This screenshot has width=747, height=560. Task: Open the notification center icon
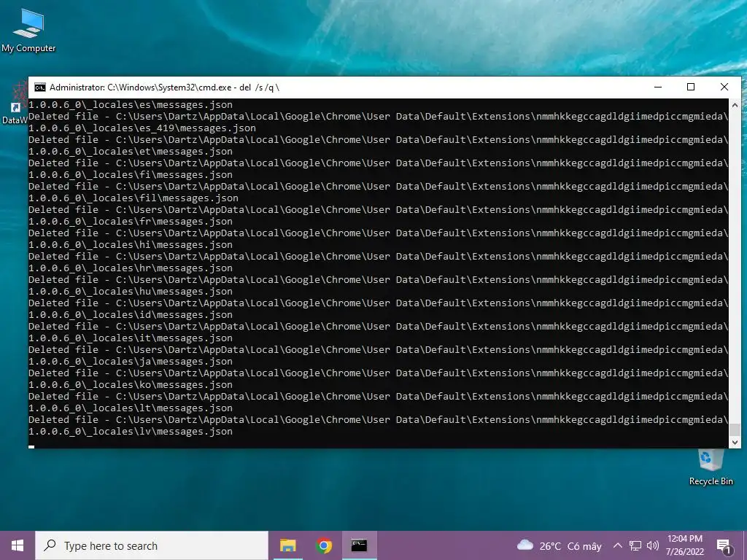[724, 545]
